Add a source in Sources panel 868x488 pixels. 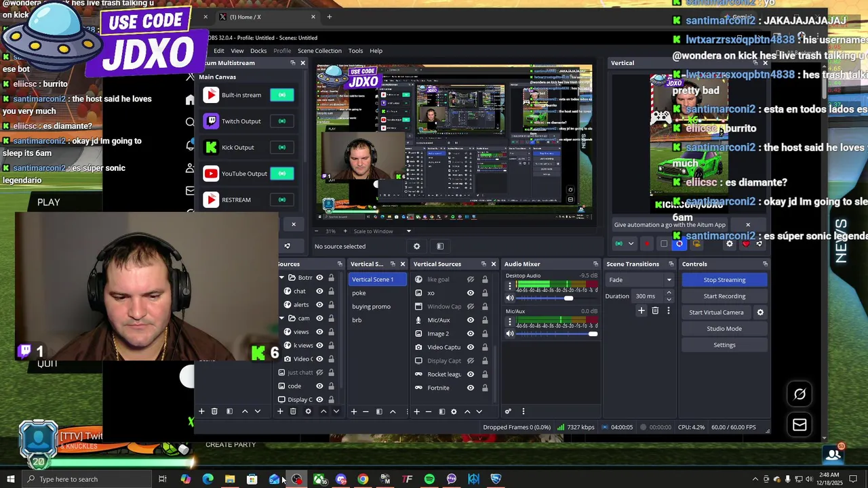(x=280, y=411)
